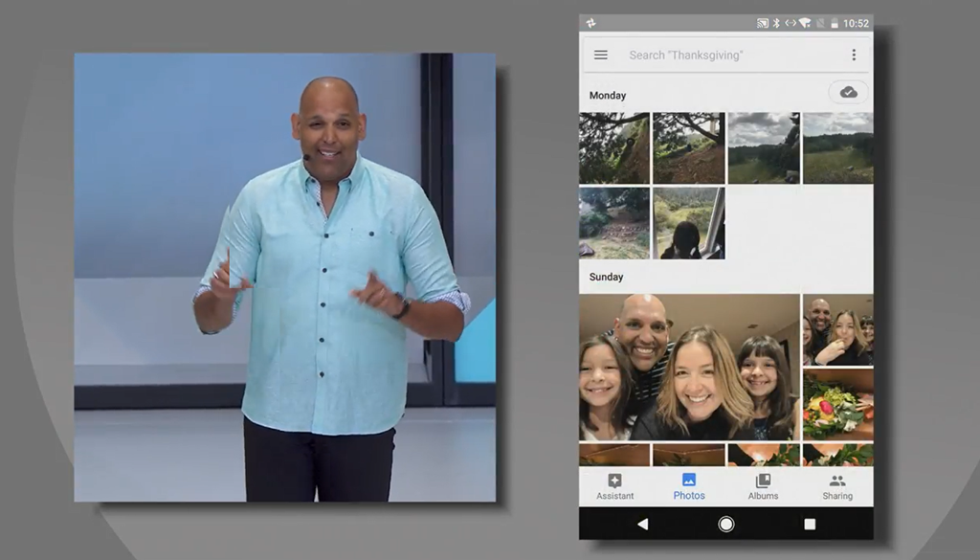
Task: Tap the cast icon in status bar
Action: 763,23
